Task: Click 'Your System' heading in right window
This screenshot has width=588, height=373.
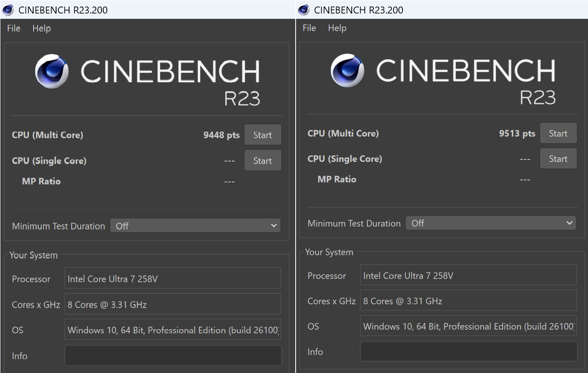Action: pos(329,252)
